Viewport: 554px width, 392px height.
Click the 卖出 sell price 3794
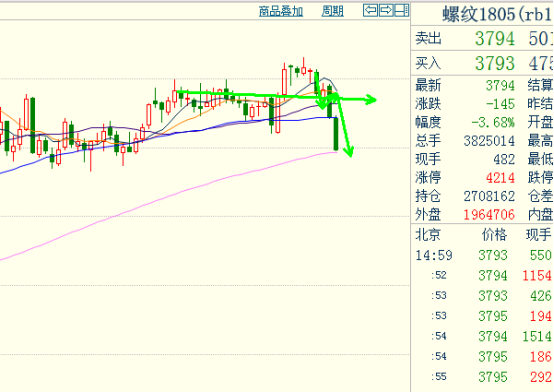click(x=495, y=39)
